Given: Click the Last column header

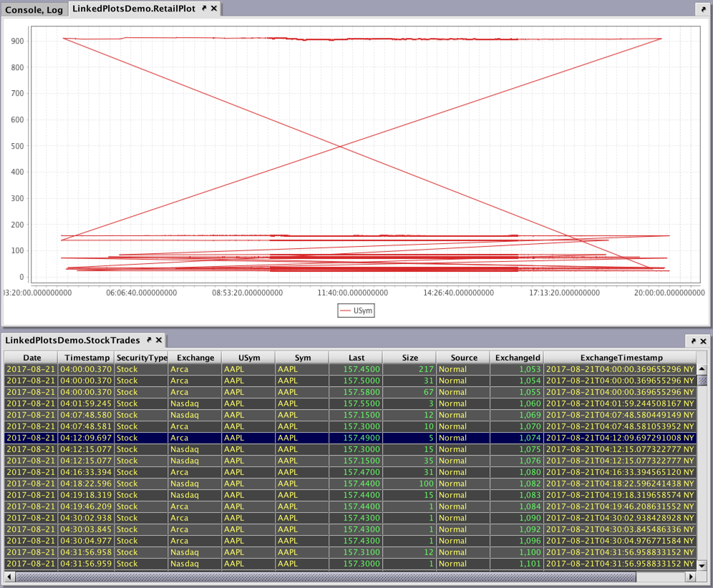Looking at the screenshot, I should (x=356, y=358).
